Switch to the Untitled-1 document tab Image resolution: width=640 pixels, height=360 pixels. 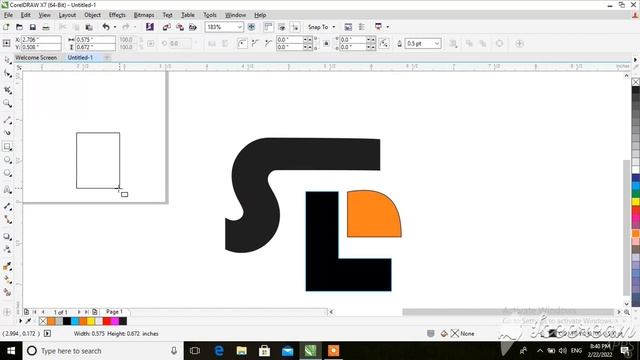click(x=80, y=58)
